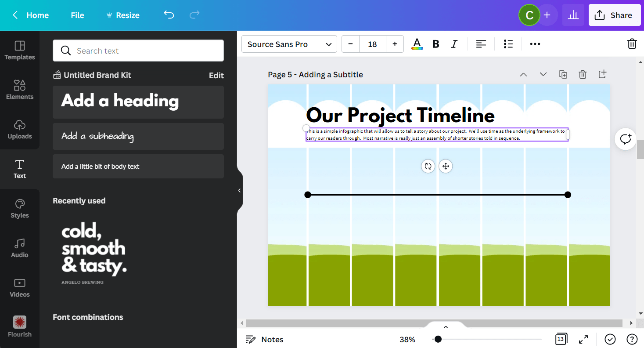The width and height of the screenshot is (644, 348).
Task: Click the Undo arrow icon
Action: [169, 14]
